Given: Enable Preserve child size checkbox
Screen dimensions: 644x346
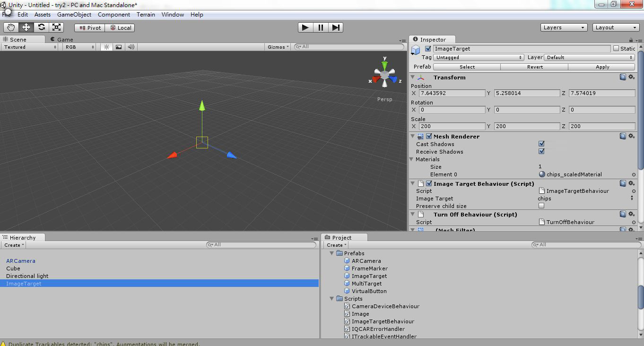Looking at the screenshot, I should point(541,206).
